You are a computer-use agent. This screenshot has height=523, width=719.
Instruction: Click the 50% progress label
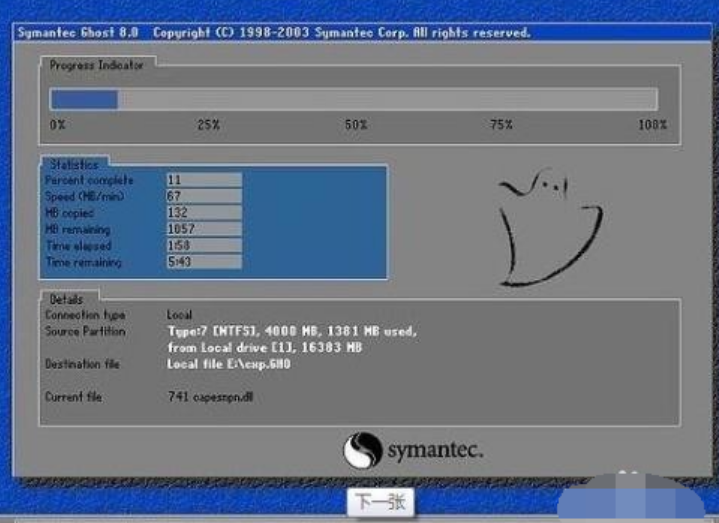click(x=356, y=125)
